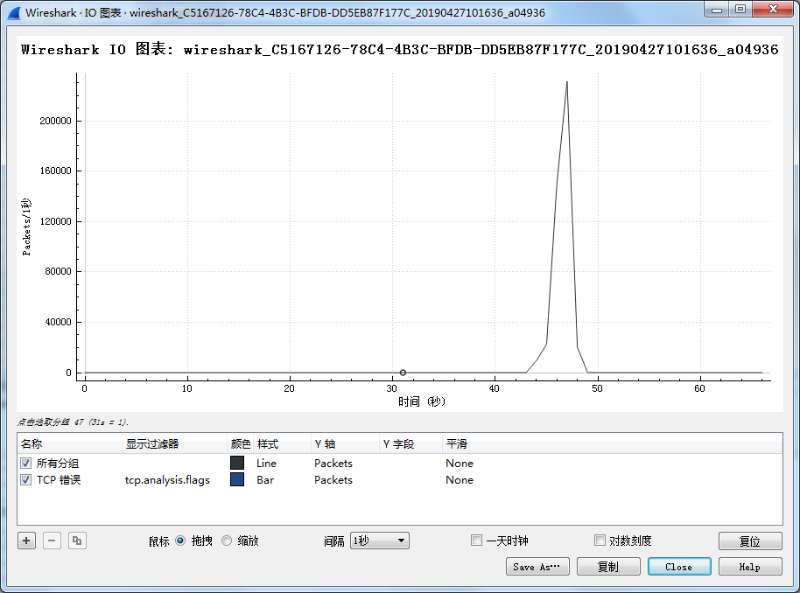Screen dimensions: 800x593
Task: Uncheck the 所有分组 graph checkbox
Action: (x=26, y=463)
